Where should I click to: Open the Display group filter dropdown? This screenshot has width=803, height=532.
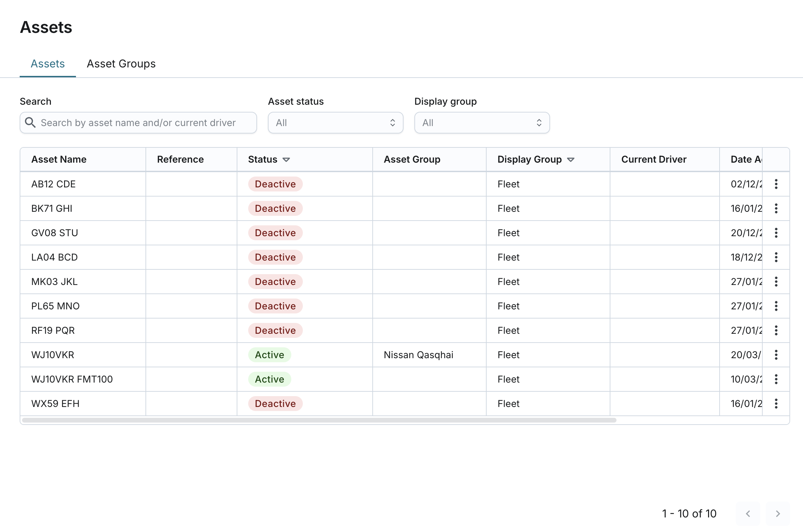click(x=482, y=123)
